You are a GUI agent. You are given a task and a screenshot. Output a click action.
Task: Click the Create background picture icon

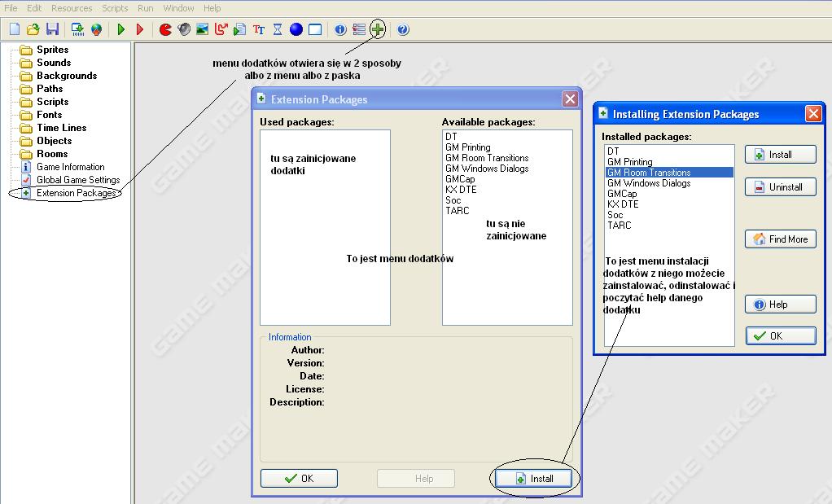click(x=203, y=30)
